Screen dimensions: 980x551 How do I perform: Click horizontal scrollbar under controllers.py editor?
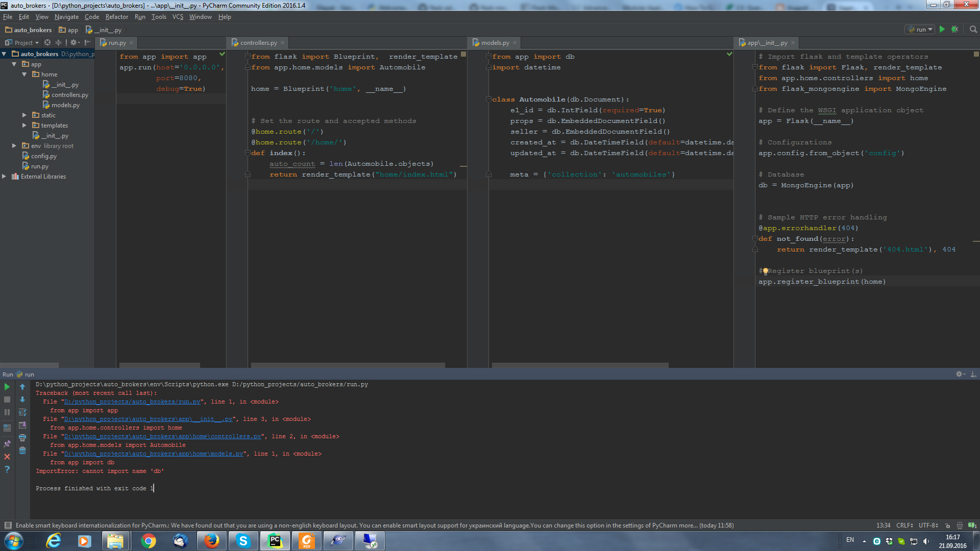pos(347,365)
